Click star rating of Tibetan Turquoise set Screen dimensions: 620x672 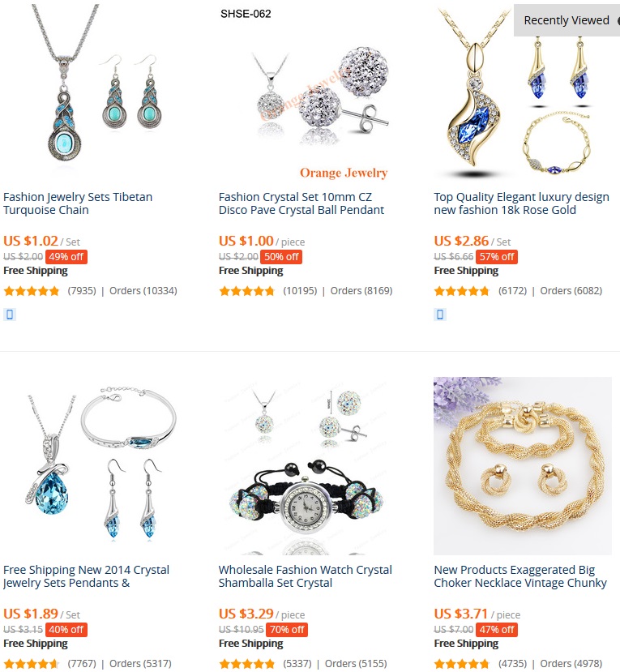click(x=32, y=292)
